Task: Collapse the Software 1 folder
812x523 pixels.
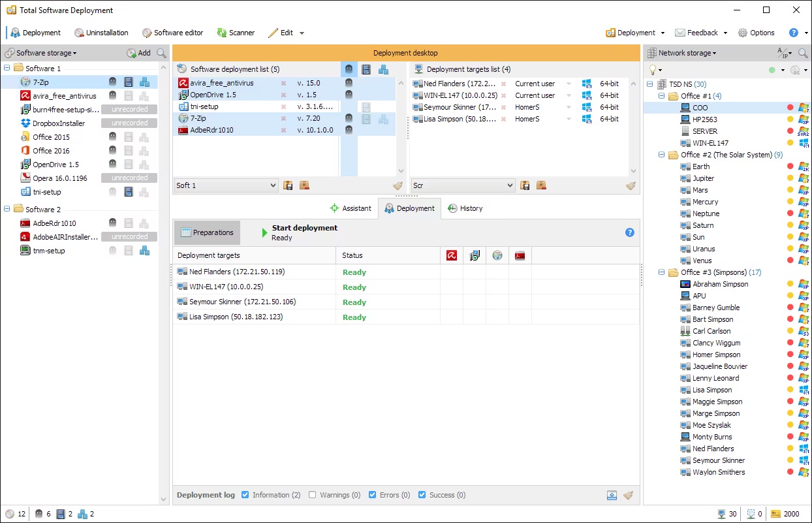Action: (x=7, y=68)
